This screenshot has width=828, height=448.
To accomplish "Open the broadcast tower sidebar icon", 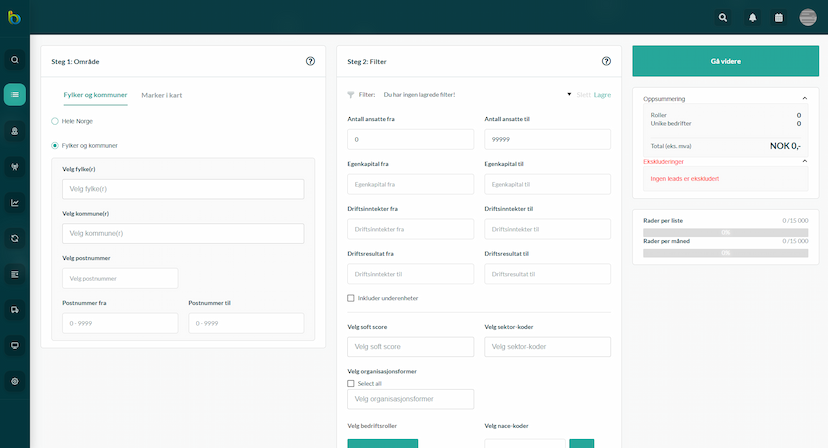I will (15, 167).
